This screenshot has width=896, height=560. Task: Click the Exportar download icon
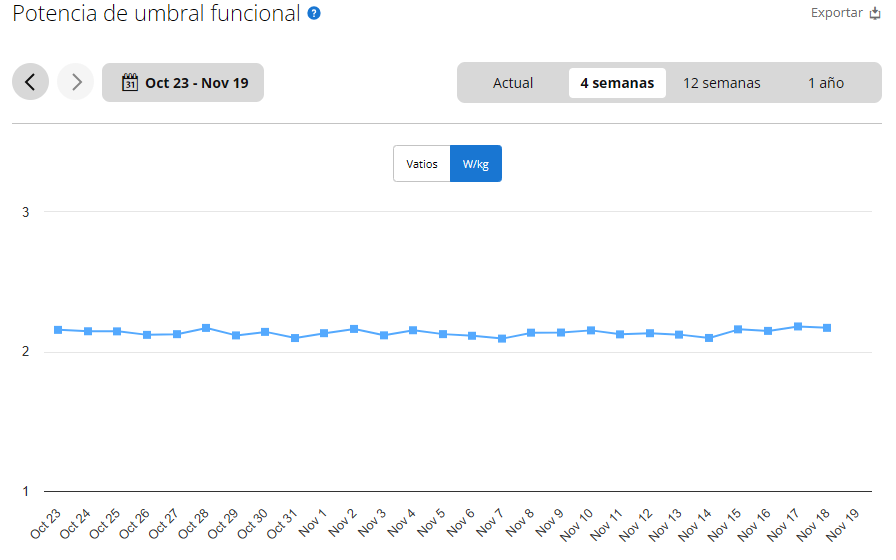(x=875, y=13)
